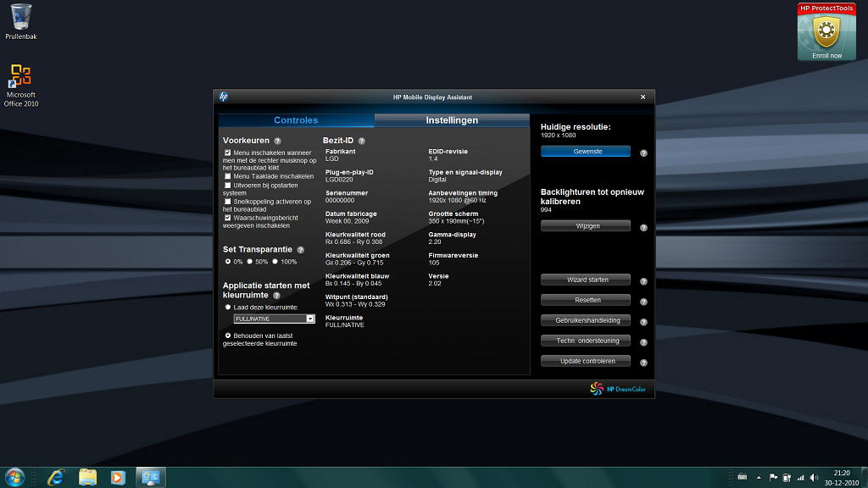The image size is (868, 488).
Task: Click the Plug-en-play-ID value LGD0220
Action: point(339,180)
